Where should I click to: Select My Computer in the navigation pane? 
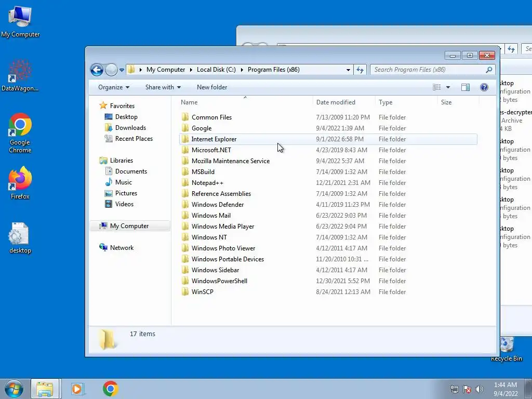point(129,226)
